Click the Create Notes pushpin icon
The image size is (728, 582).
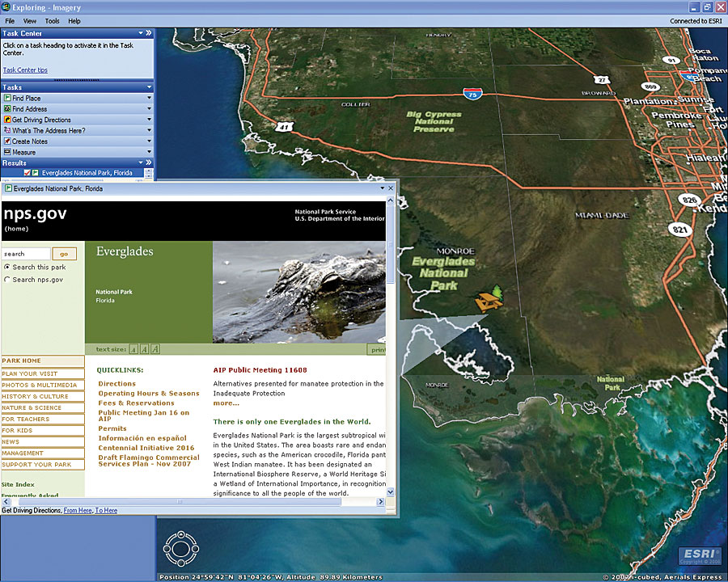tap(7, 141)
